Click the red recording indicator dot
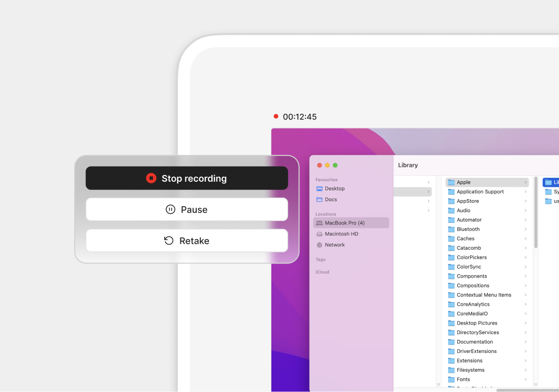This screenshot has height=392, width=559. click(275, 116)
